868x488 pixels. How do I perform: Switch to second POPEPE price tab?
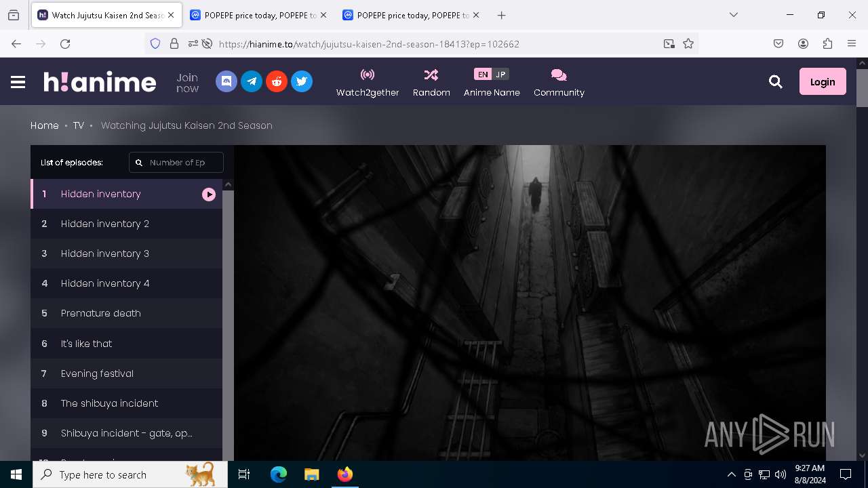tap(410, 15)
